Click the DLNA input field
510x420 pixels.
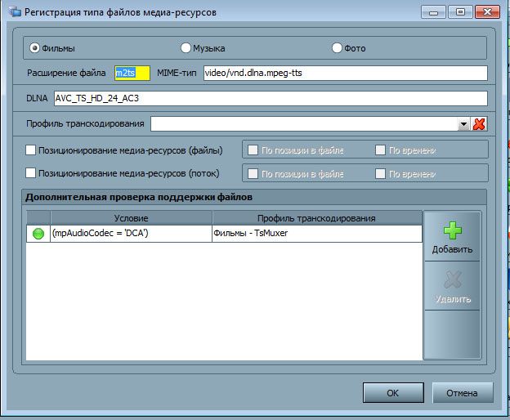(x=270, y=99)
